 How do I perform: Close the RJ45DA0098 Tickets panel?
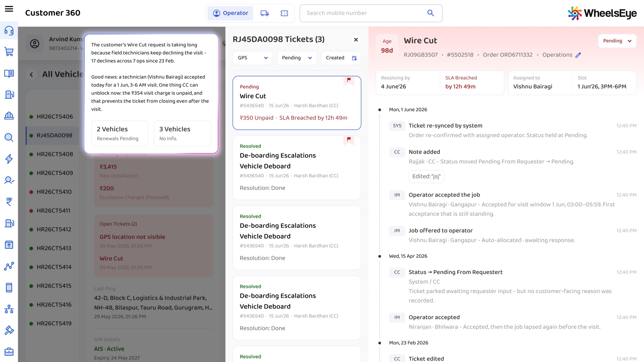click(x=356, y=40)
